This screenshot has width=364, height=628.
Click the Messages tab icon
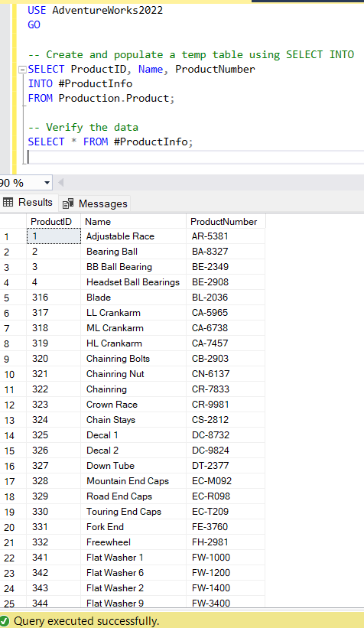pos(68,203)
